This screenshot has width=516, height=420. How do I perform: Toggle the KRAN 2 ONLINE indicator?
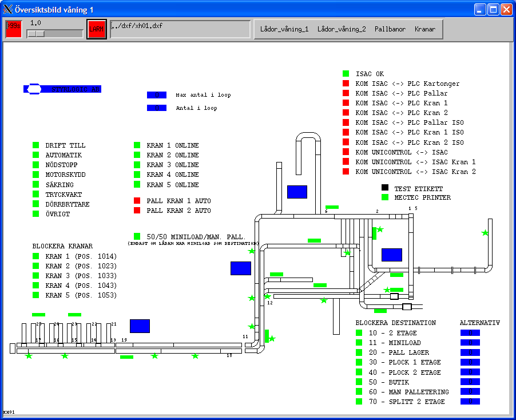(x=137, y=154)
